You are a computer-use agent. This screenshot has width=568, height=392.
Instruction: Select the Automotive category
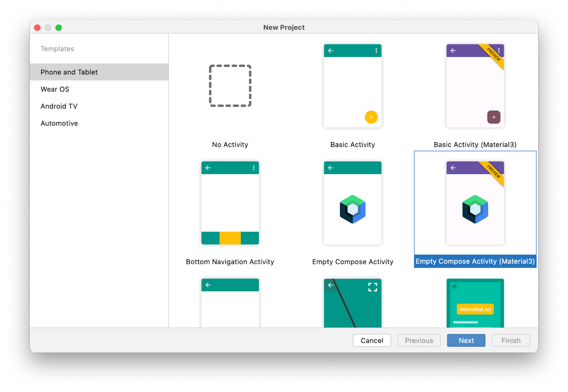point(59,123)
